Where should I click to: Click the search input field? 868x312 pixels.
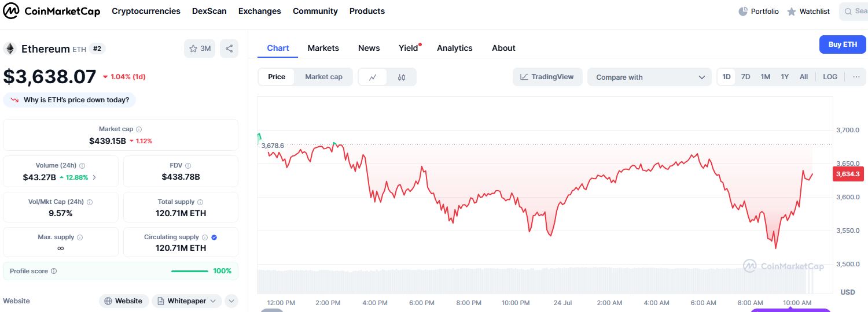pos(854,12)
